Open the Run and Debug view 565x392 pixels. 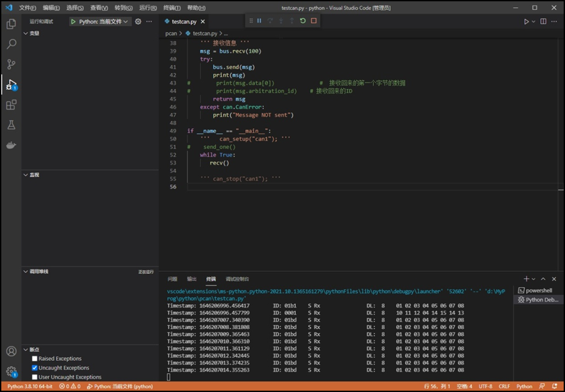(x=11, y=85)
